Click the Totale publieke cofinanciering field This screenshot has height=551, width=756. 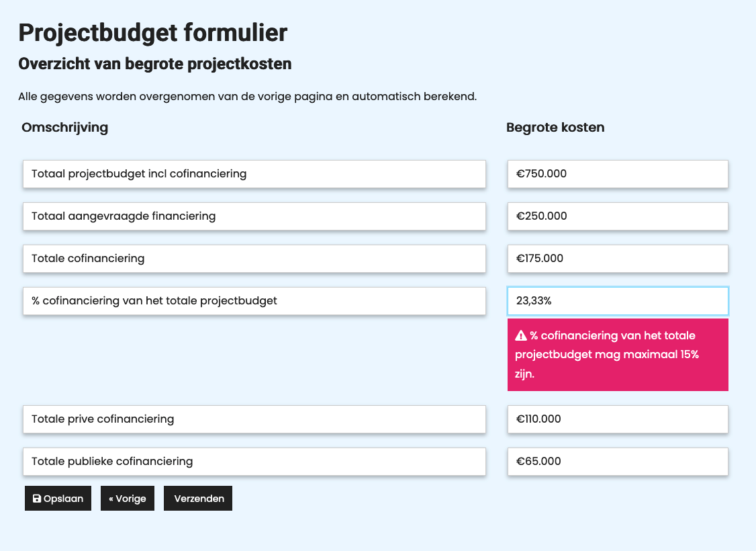tap(254, 462)
